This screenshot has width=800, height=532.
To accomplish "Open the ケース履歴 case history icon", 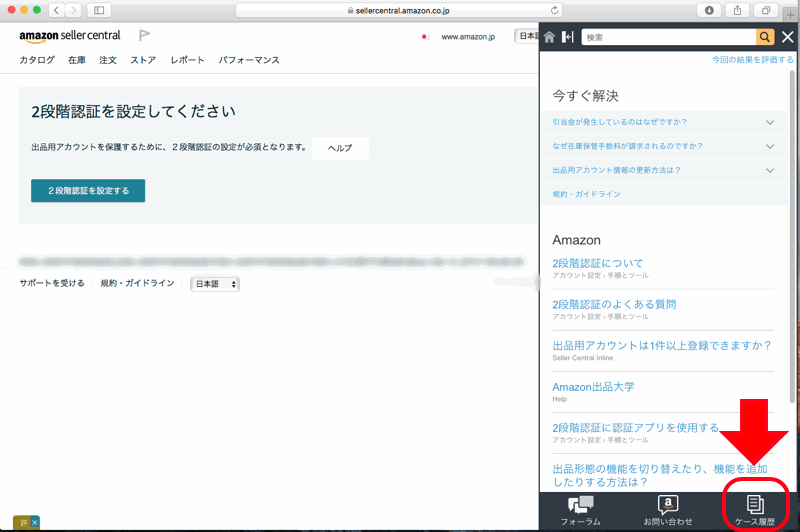I will (x=756, y=510).
